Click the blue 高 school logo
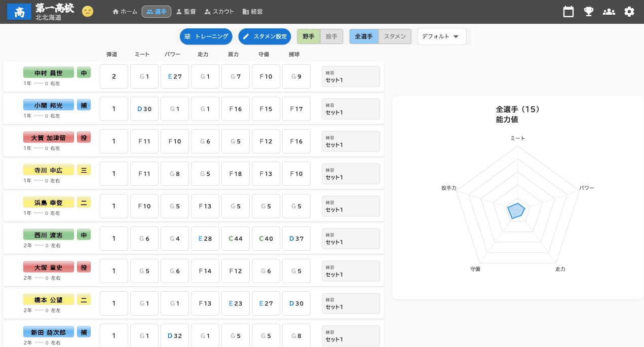This screenshot has width=644, height=347. click(19, 12)
